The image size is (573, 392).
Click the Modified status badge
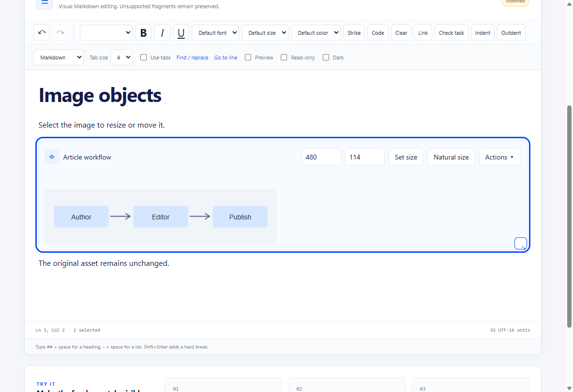click(515, 2)
